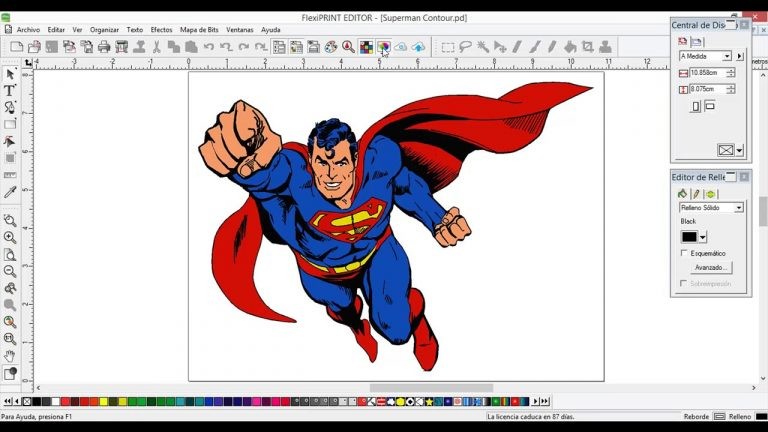The image size is (768, 432).
Task: Select the arrow selection tool
Action: 10,75
